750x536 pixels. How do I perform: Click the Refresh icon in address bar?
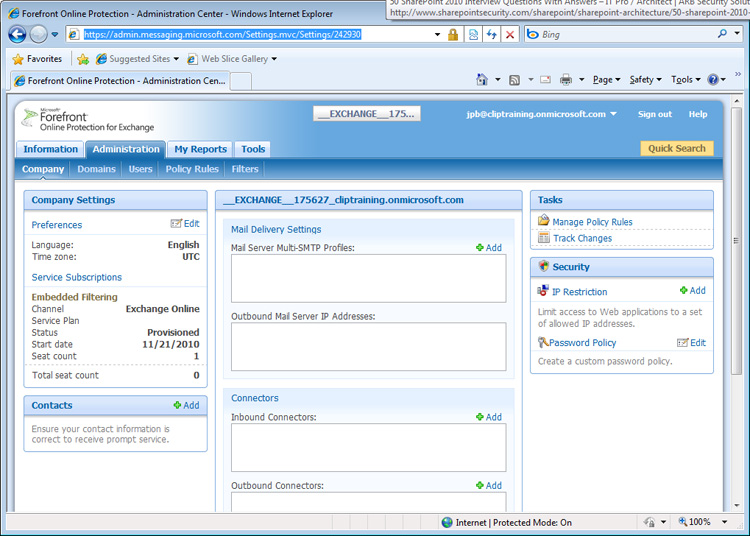pyautogui.click(x=491, y=34)
